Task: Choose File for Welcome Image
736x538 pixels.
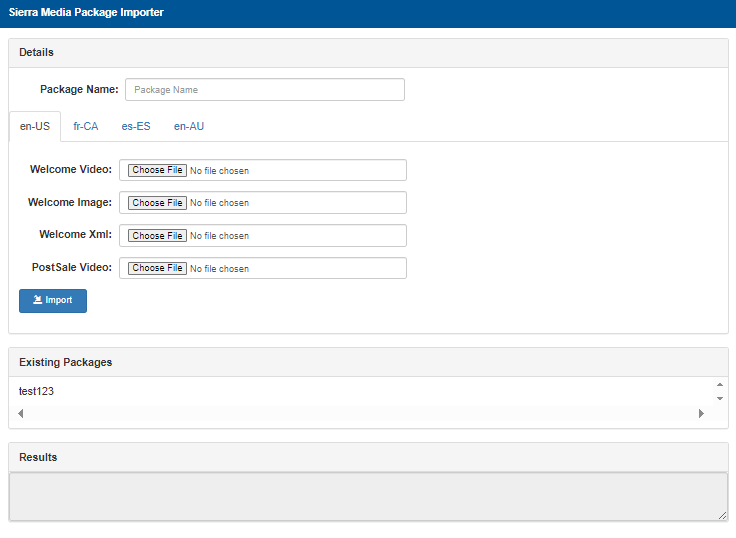Action: point(157,203)
